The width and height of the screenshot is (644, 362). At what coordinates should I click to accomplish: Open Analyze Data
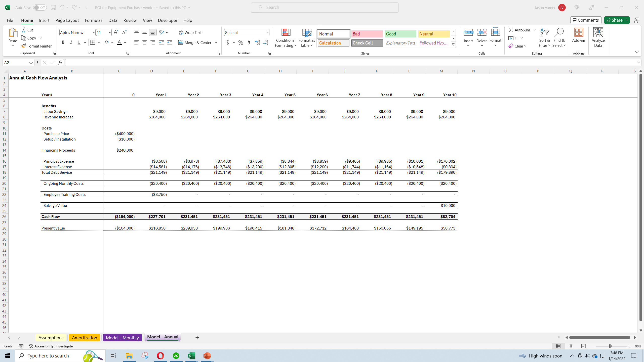coord(598,37)
